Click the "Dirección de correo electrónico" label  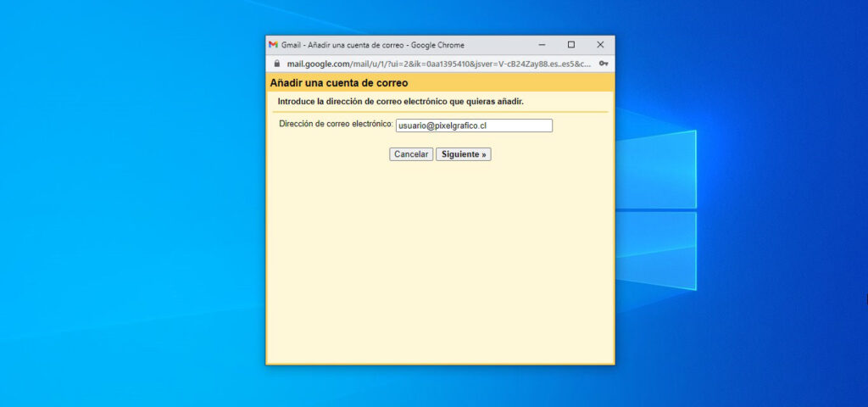(x=336, y=125)
